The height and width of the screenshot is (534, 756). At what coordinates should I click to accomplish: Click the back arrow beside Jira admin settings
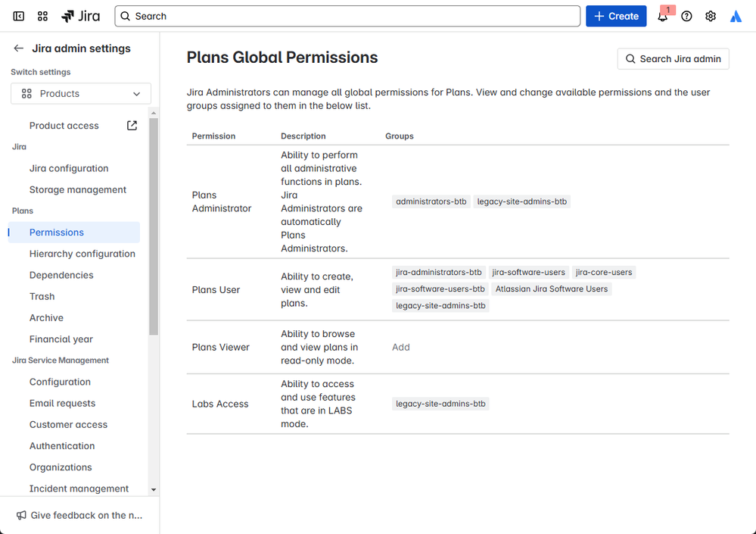[x=19, y=48]
